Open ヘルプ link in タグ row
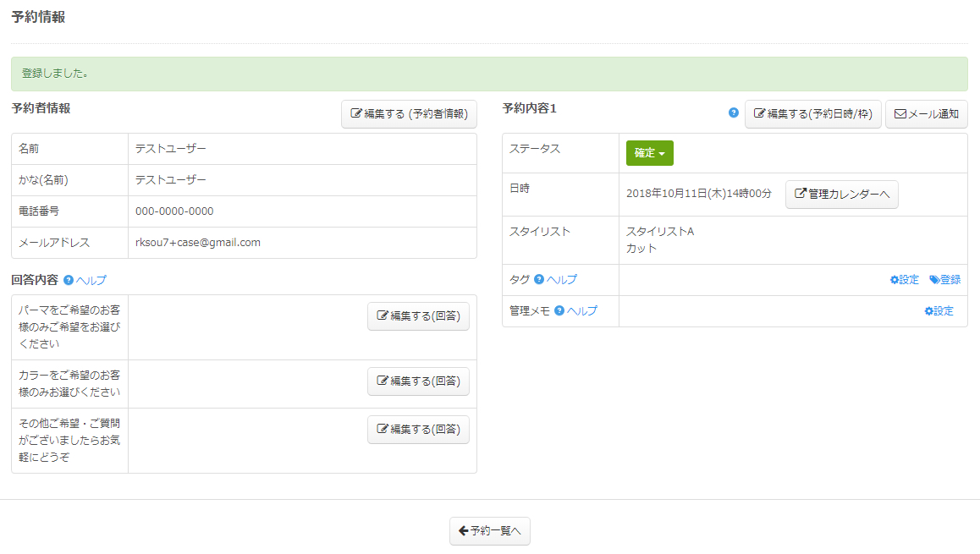This screenshot has height=554, width=980. 562,280
